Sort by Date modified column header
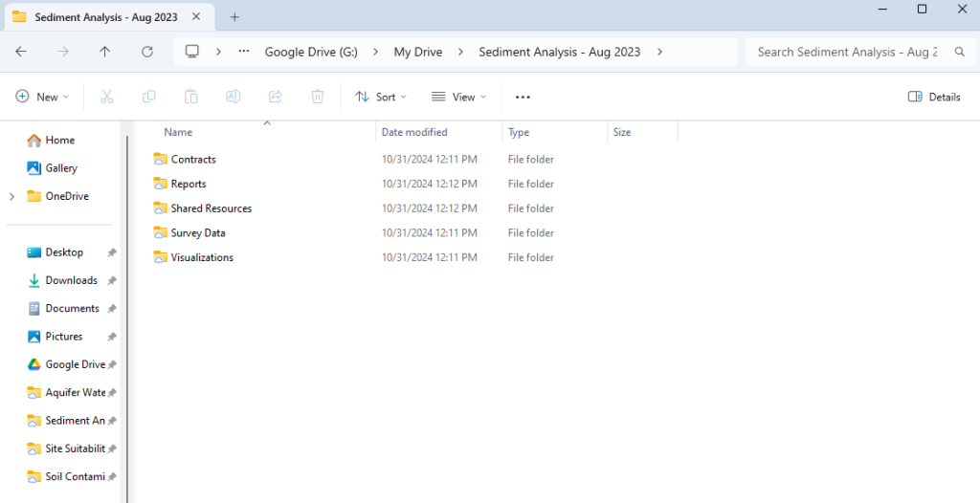The image size is (980, 503). click(x=414, y=132)
